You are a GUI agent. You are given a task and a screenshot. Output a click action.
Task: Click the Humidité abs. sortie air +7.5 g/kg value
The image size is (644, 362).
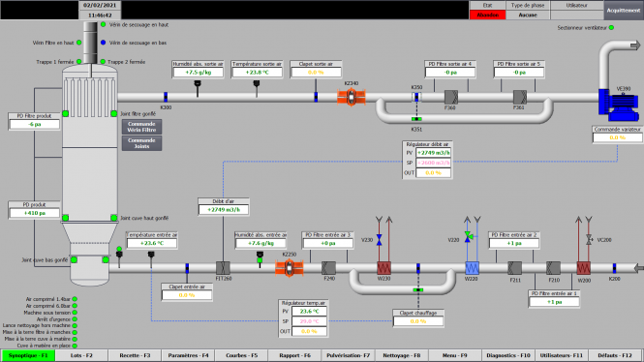(x=198, y=73)
